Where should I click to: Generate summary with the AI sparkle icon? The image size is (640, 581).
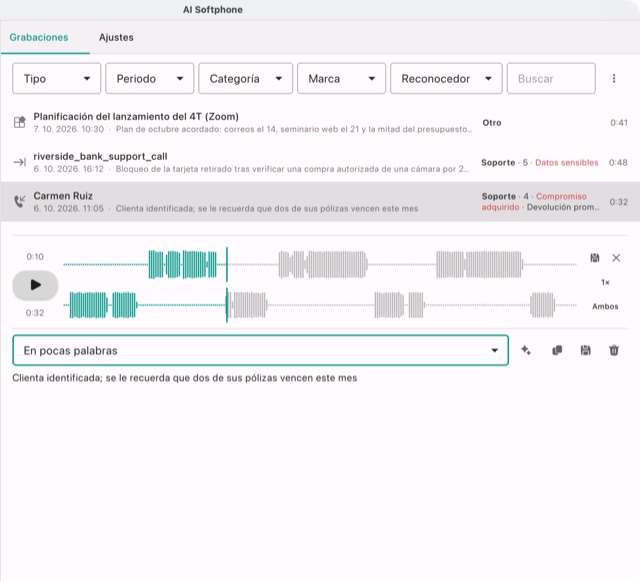click(x=526, y=350)
